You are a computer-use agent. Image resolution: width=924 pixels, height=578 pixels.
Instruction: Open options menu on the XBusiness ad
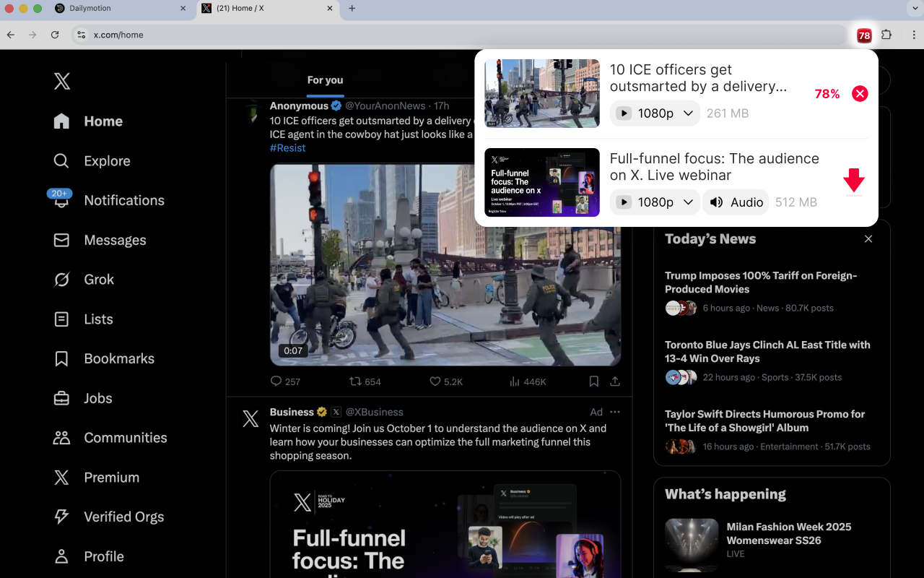[614, 411]
